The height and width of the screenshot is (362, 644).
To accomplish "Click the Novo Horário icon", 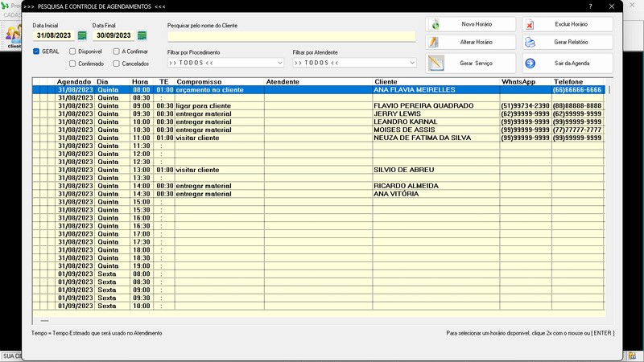I will click(436, 24).
